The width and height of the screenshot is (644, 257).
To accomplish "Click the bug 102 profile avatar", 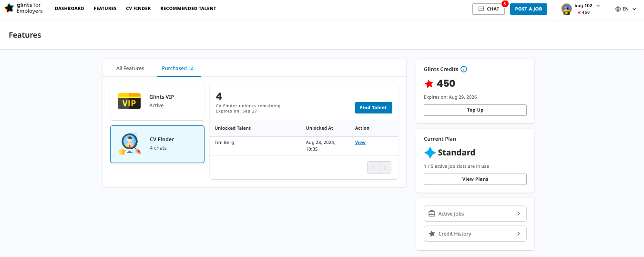I will (x=566, y=9).
